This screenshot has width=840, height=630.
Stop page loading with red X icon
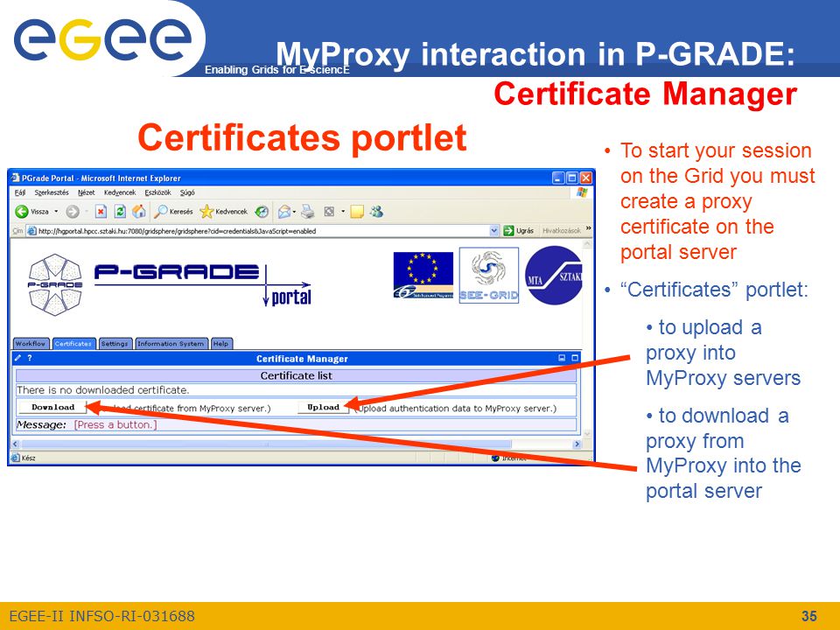[x=101, y=212]
